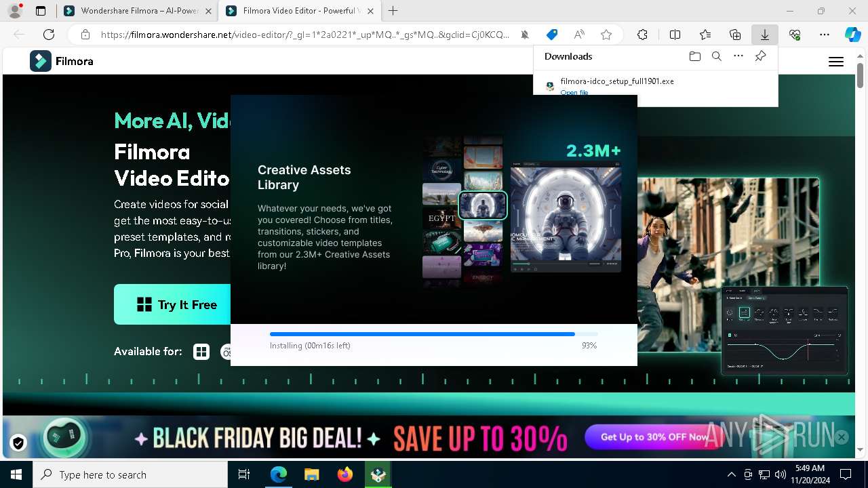Add this page to favorites star
Image resolution: width=868 pixels, height=488 pixels.
(x=606, y=35)
